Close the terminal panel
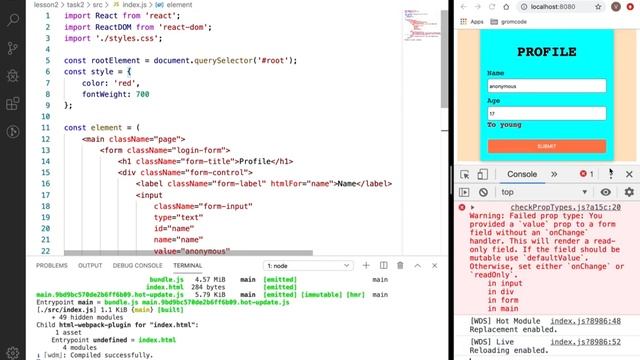 pyautogui.click(x=435, y=265)
